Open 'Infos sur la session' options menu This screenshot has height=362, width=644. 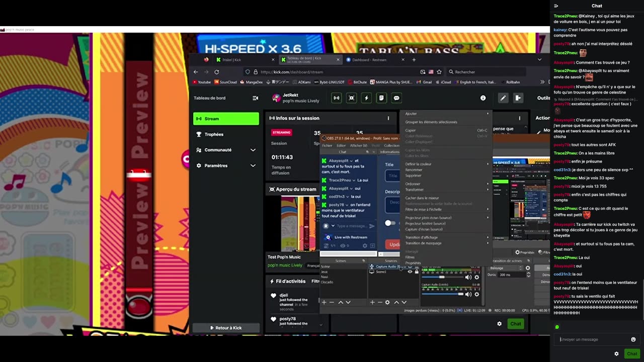(388, 118)
